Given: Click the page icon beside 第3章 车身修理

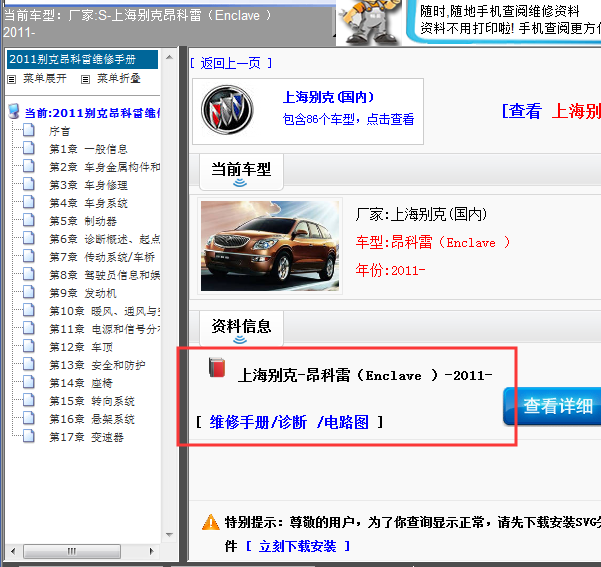Looking at the screenshot, I should click(29, 184).
